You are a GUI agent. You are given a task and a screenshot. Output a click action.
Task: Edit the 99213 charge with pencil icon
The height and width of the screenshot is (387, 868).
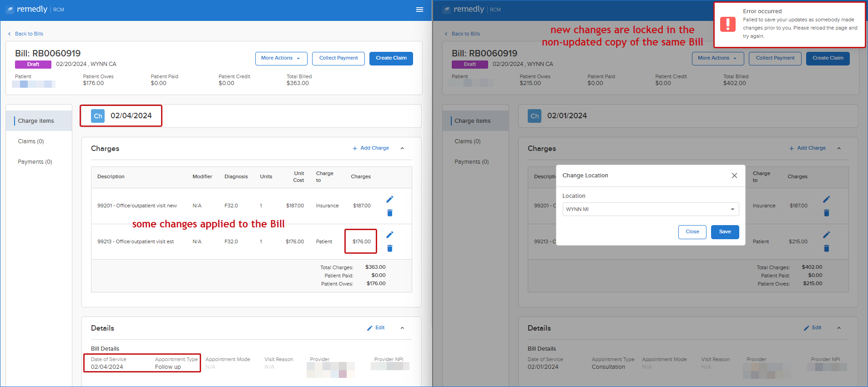(x=390, y=235)
